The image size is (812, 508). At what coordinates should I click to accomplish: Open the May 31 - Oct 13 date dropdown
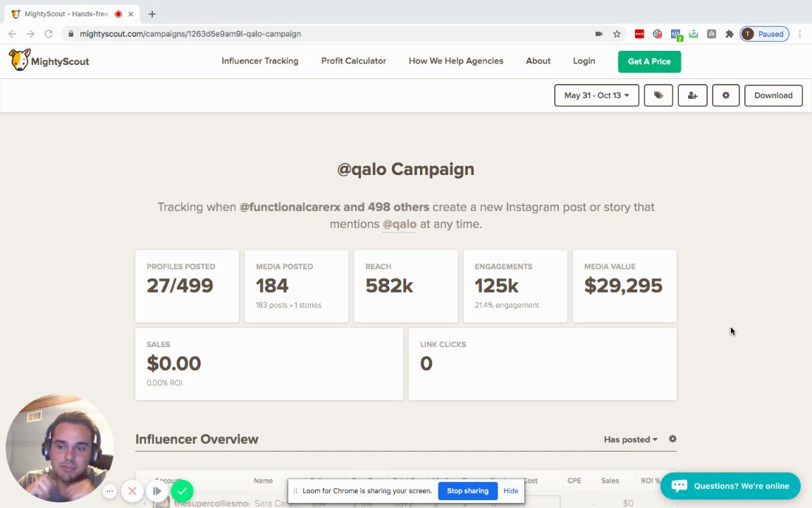click(596, 95)
